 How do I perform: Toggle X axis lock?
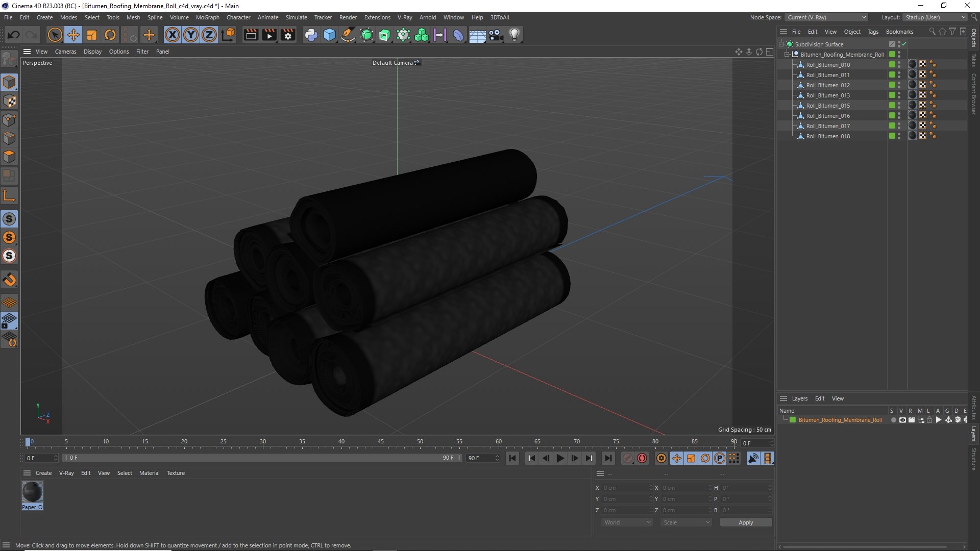173,35
